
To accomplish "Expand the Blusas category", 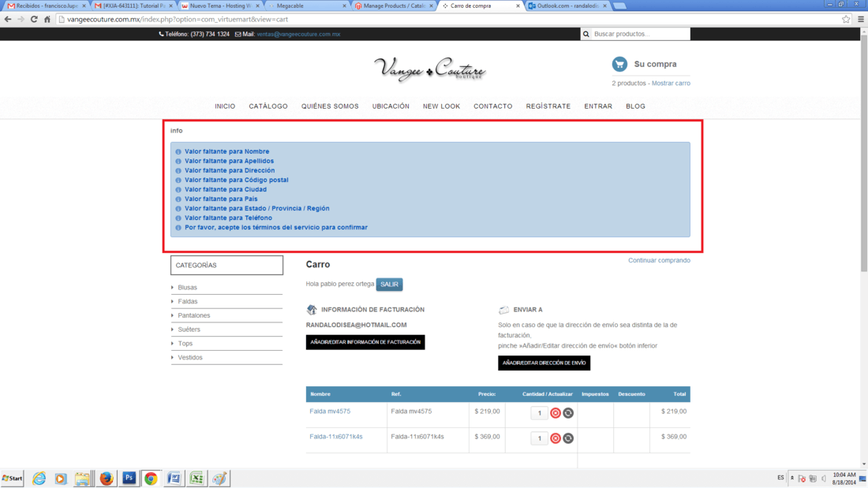I will coord(187,288).
